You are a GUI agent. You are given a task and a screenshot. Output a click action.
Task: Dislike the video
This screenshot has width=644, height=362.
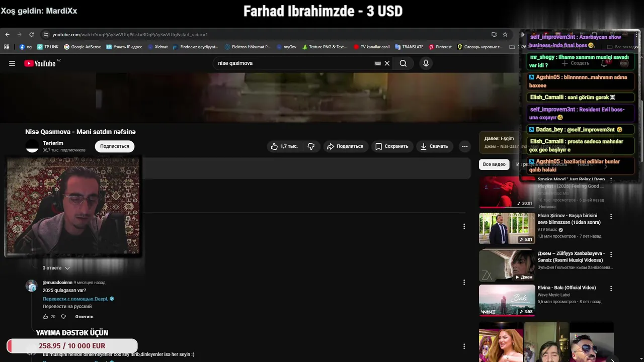point(311,146)
